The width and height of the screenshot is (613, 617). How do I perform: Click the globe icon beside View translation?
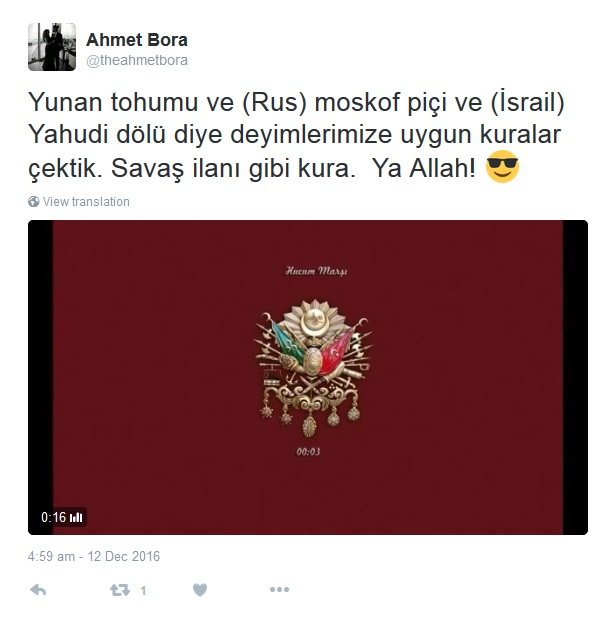click(x=33, y=201)
